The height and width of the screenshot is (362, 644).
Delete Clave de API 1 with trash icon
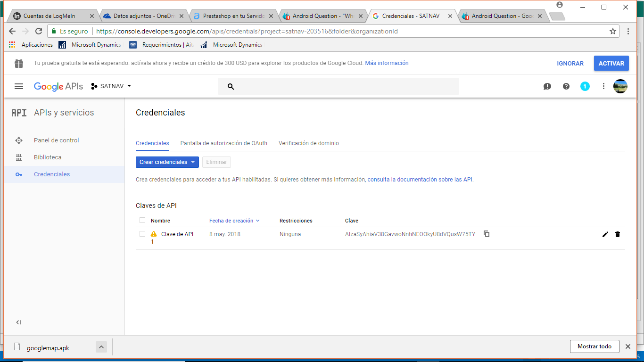[x=618, y=234]
